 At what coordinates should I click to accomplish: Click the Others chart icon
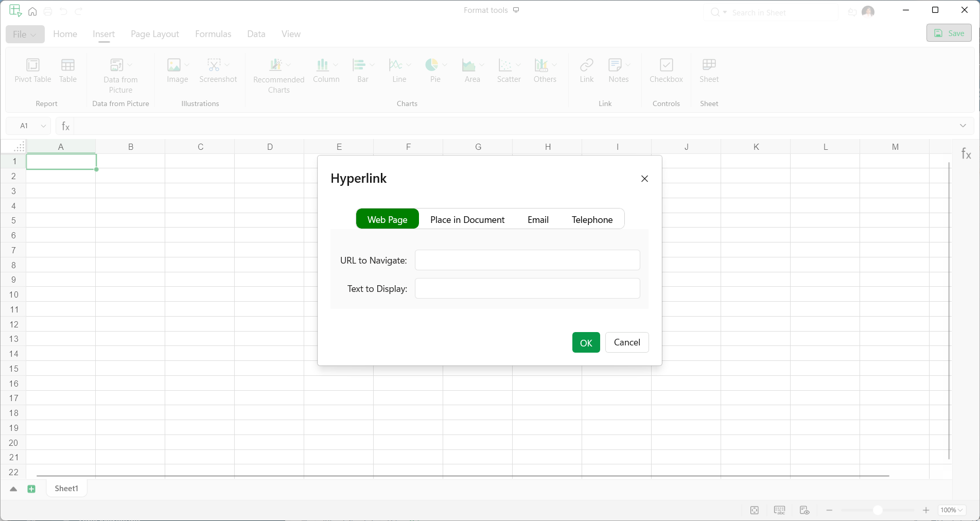tap(541, 65)
